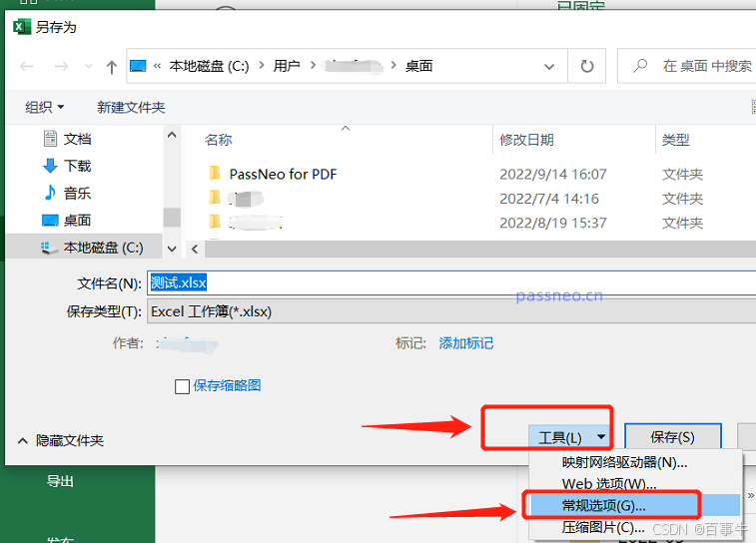Open the 组织 menu
Screen dimensions: 756x543
[44, 107]
